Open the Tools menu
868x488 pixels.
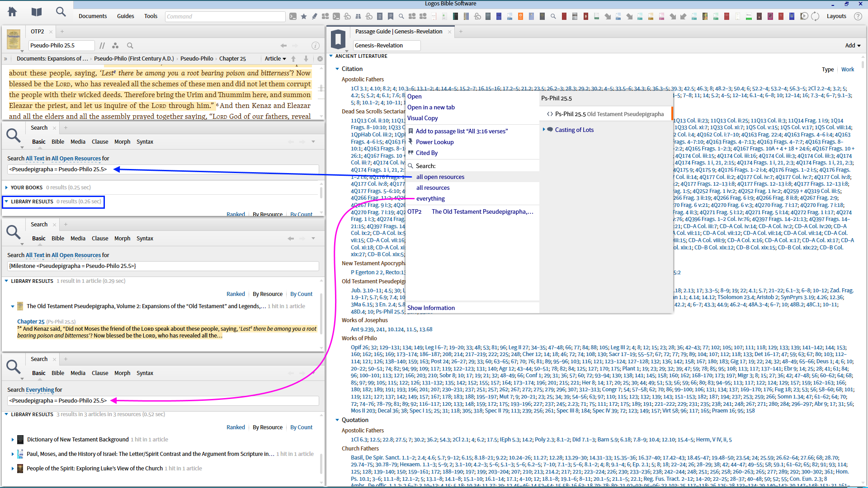point(151,16)
